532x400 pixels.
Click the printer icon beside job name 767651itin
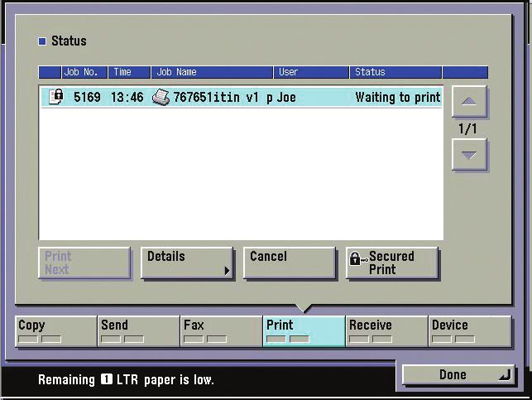161,97
